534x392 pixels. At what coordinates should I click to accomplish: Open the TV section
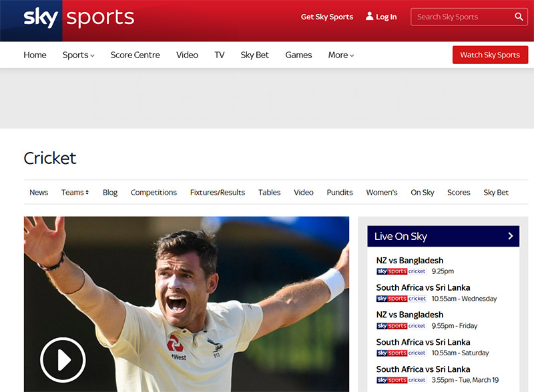tap(220, 55)
